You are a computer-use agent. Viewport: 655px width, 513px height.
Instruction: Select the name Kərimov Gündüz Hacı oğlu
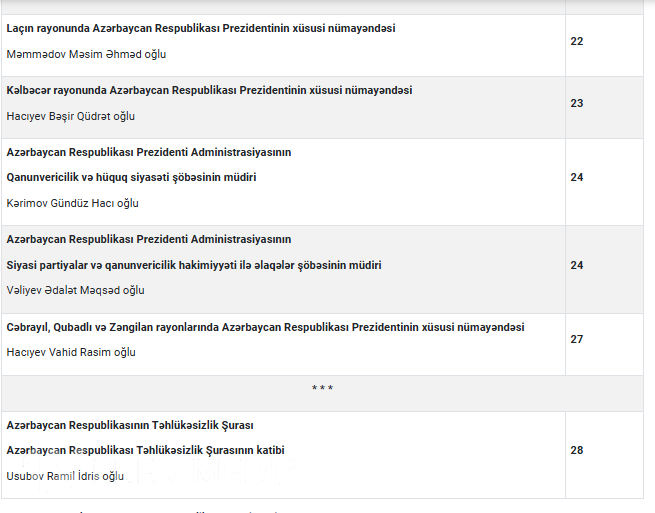[73, 203]
